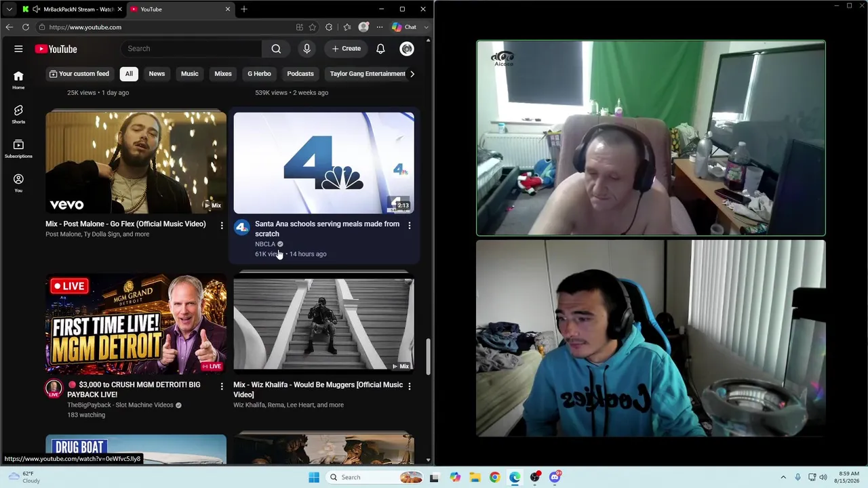Select the All filter chip
Screen dimensions: 868x488
(x=129, y=74)
